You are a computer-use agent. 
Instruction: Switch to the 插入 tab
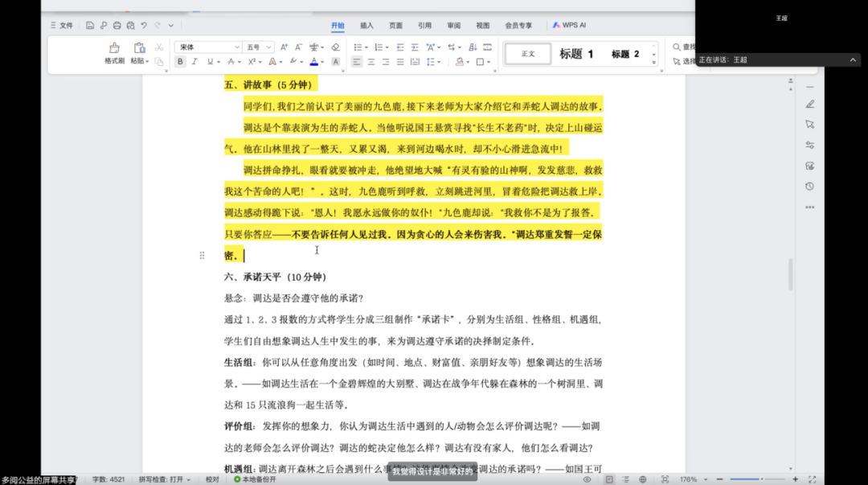[366, 26]
